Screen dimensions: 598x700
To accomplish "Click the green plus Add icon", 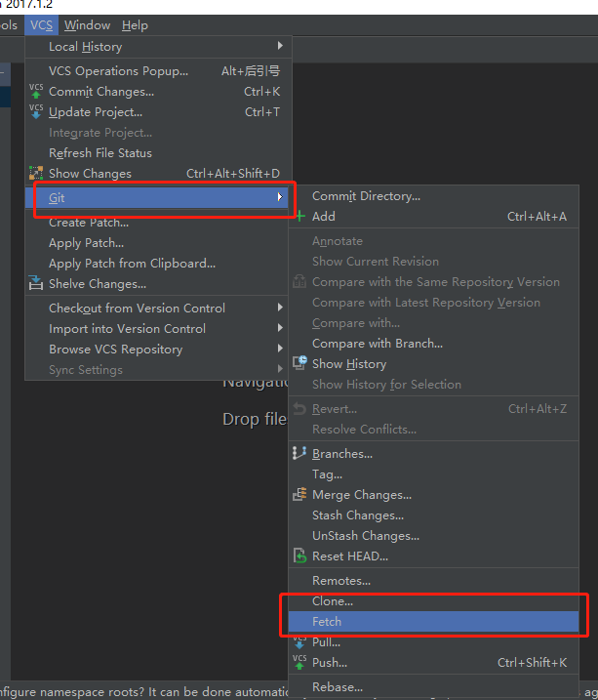I will (300, 216).
